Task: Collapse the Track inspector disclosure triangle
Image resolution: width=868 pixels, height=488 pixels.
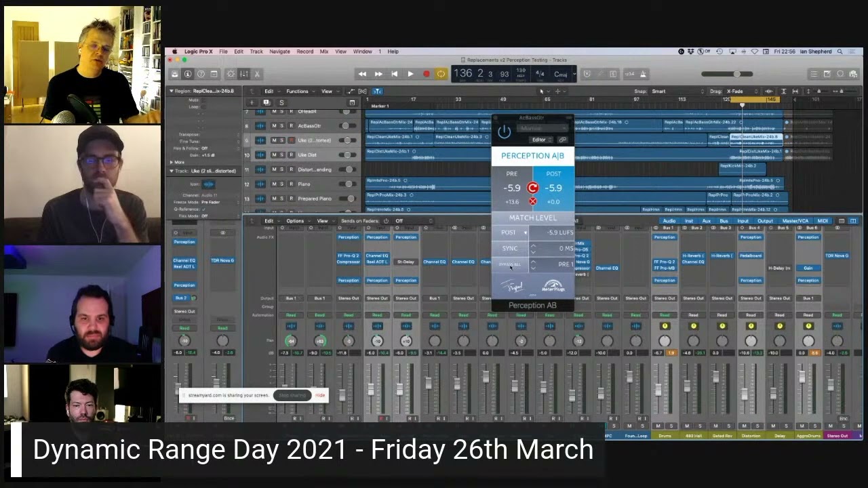Action: pos(172,171)
